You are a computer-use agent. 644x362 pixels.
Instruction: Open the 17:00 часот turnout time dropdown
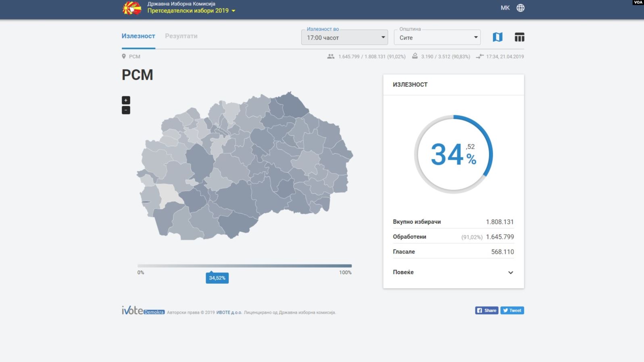point(344,37)
